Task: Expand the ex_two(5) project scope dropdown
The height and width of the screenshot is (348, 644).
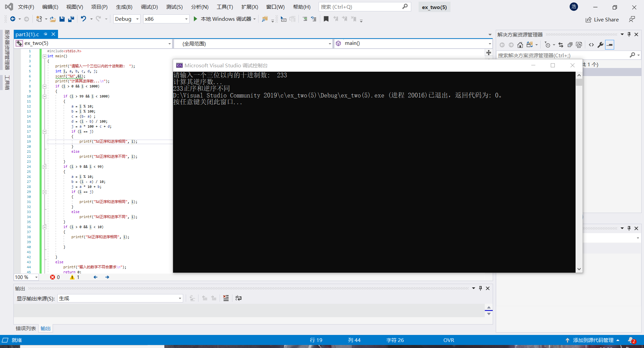Action: coord(169,44)
